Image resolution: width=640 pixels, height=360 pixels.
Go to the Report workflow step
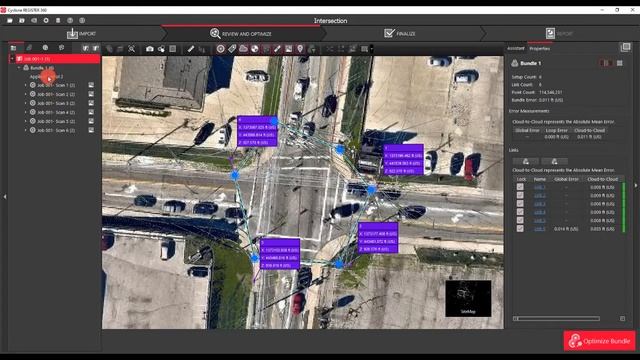coord(559,33)
